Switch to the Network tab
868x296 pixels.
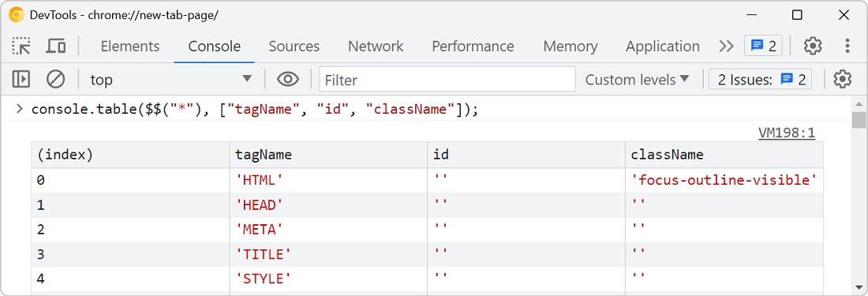(376, 46)
